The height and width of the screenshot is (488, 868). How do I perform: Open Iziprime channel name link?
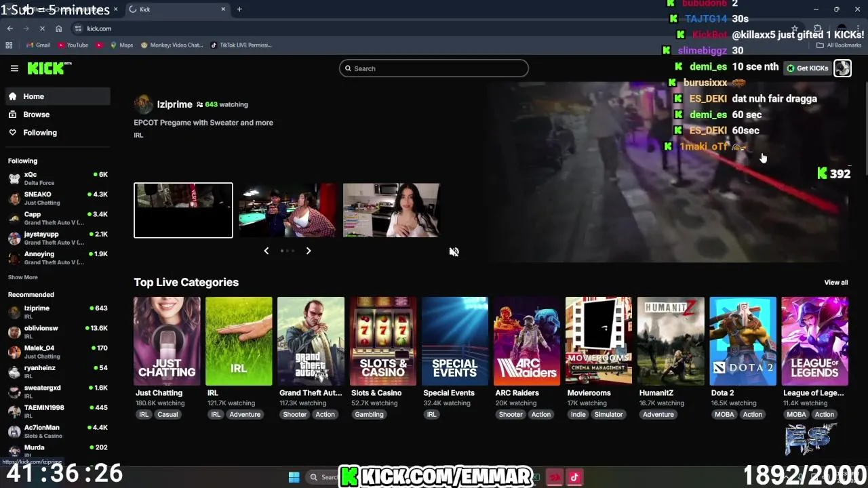[174, 104]
